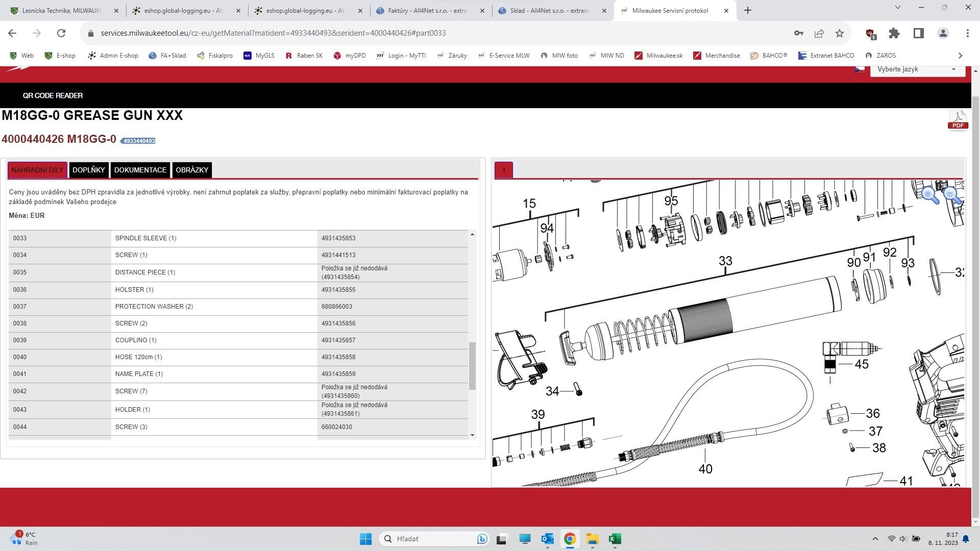The image size is (980, 551).
Task: Open a new browser tab
Action: point(748,10)
